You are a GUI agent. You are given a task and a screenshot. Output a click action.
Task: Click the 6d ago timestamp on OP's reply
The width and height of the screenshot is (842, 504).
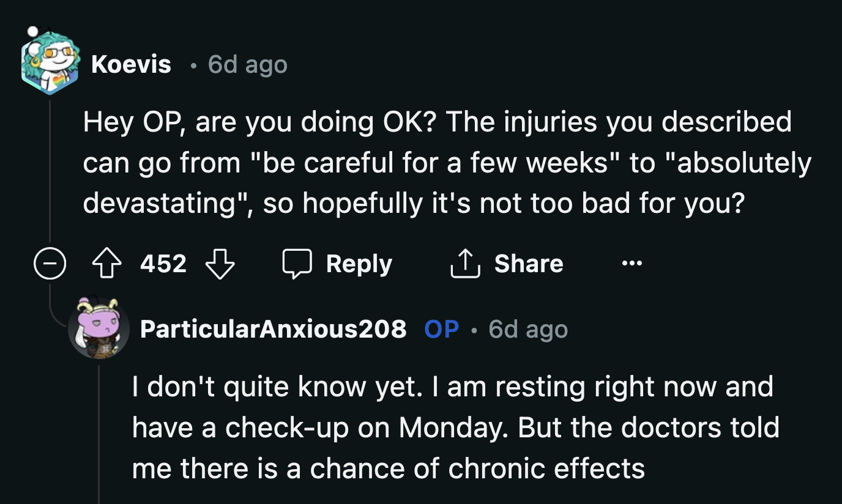527,329
